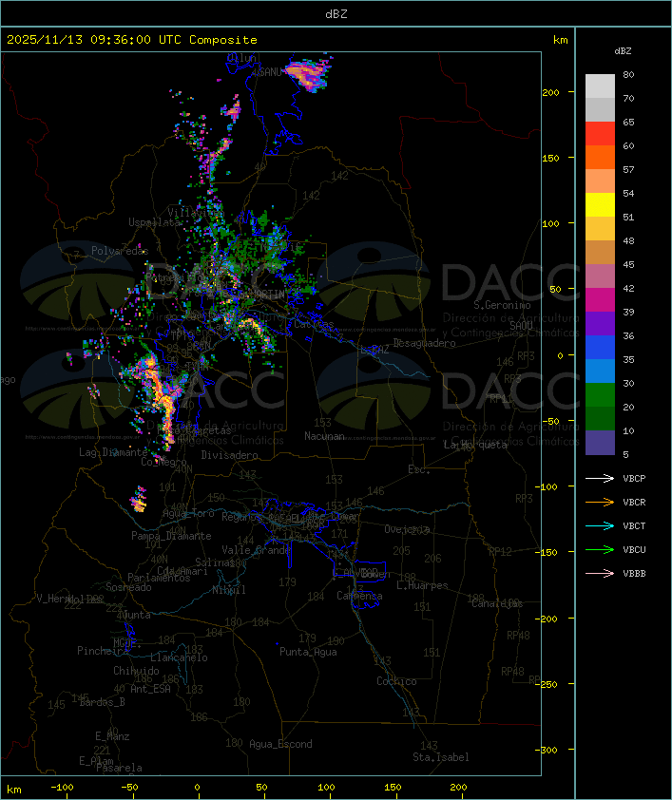Click the Sosneado map label
Screen dimensions: 672x800
[x=128, y=587]
